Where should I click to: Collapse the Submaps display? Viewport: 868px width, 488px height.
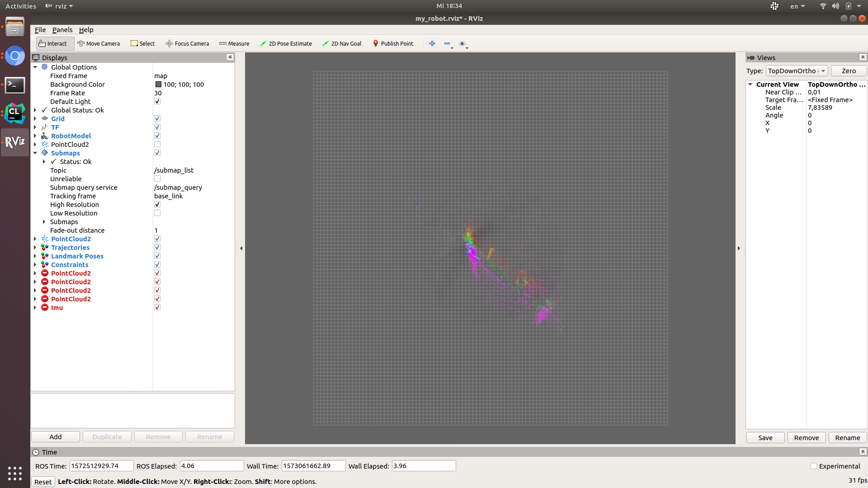(x=36, y=153)
